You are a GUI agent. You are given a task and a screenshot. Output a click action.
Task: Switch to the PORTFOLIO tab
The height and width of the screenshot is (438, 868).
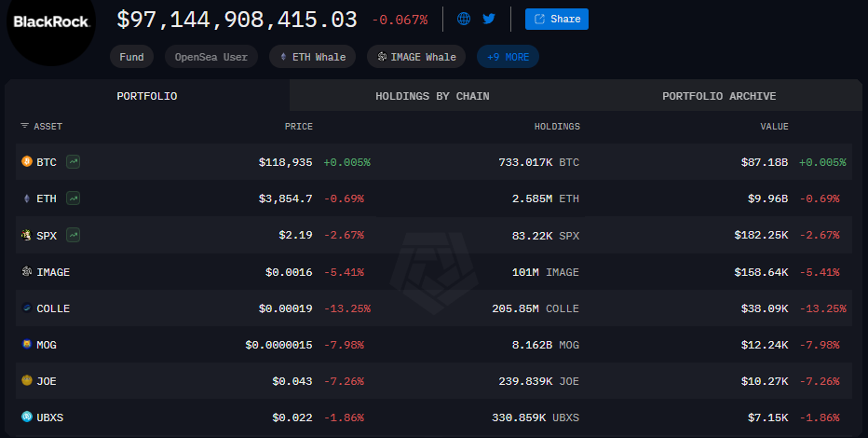point(147,96)
